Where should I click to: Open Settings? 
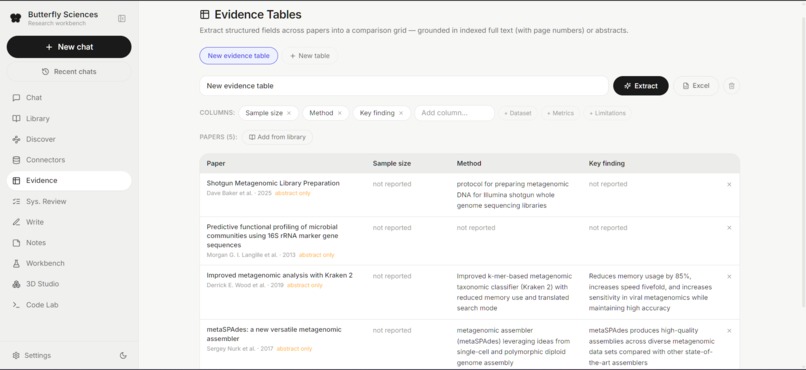pyautogui.click(x=32, y=355)
